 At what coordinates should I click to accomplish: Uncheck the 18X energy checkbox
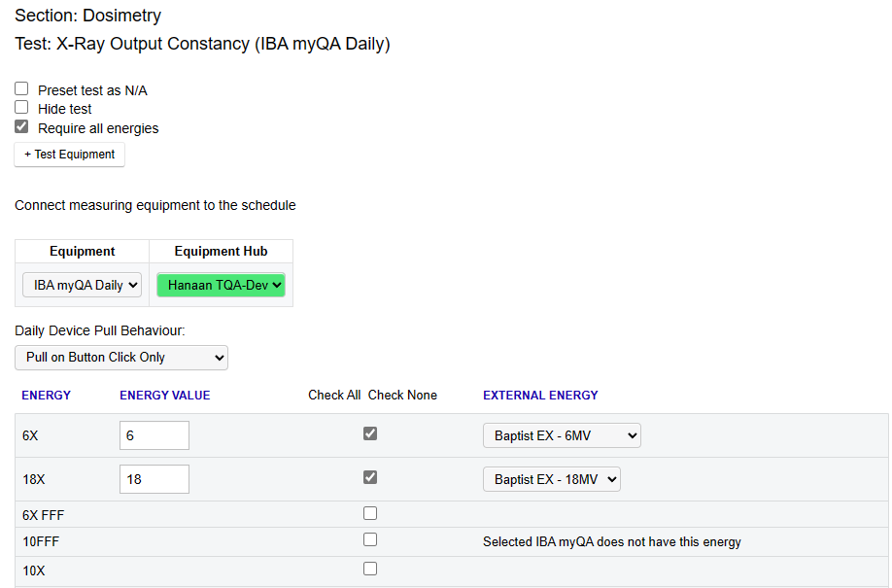(370, 477)
